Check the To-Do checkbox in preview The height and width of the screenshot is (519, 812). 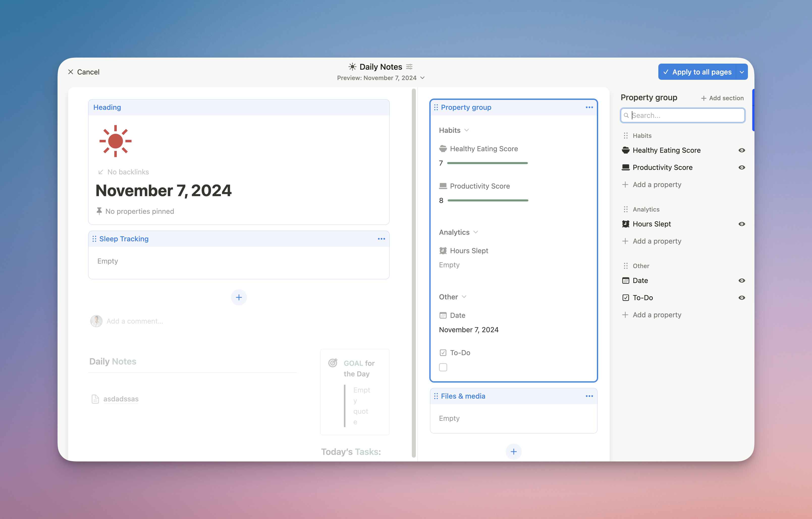point(443,368)
